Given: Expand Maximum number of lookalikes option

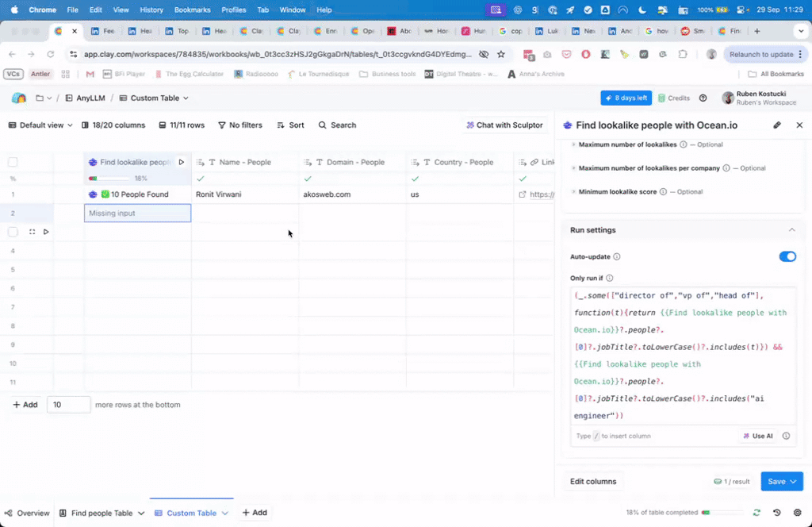Looking at the screenshot, I should tap(574, 145).
